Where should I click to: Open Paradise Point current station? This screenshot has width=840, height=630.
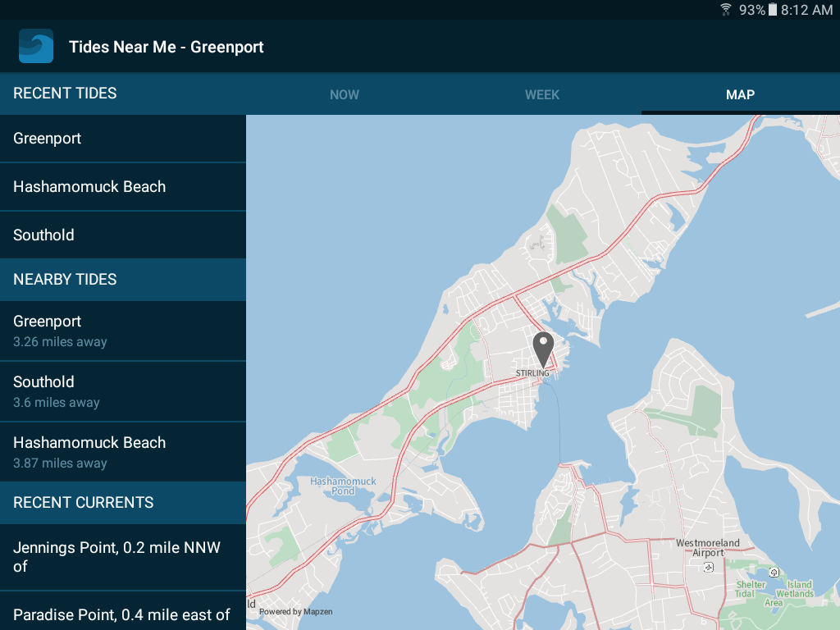click(123, 611)
